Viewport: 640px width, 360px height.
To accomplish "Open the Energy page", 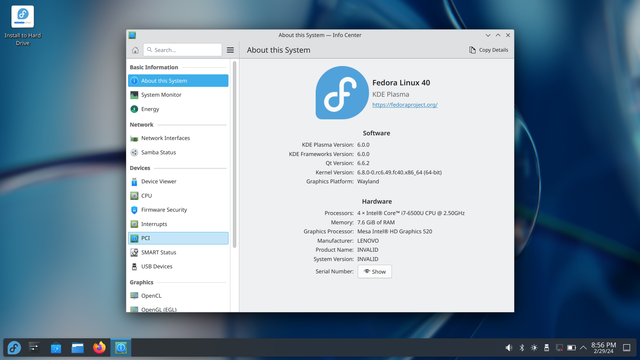I will click(x=178, y=109).
